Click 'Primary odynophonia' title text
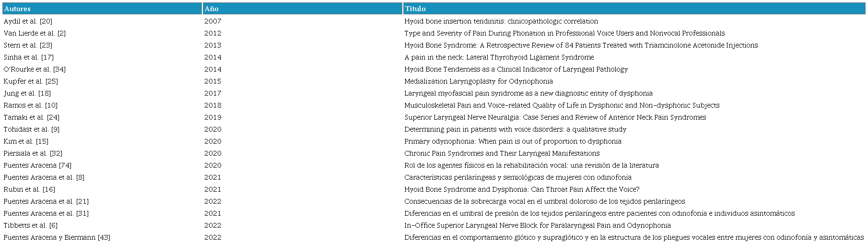 click(513, 141)
